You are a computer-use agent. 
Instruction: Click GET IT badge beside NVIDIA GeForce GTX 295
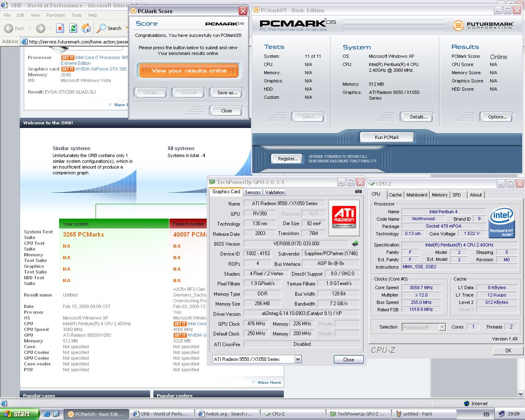point(68,69)
